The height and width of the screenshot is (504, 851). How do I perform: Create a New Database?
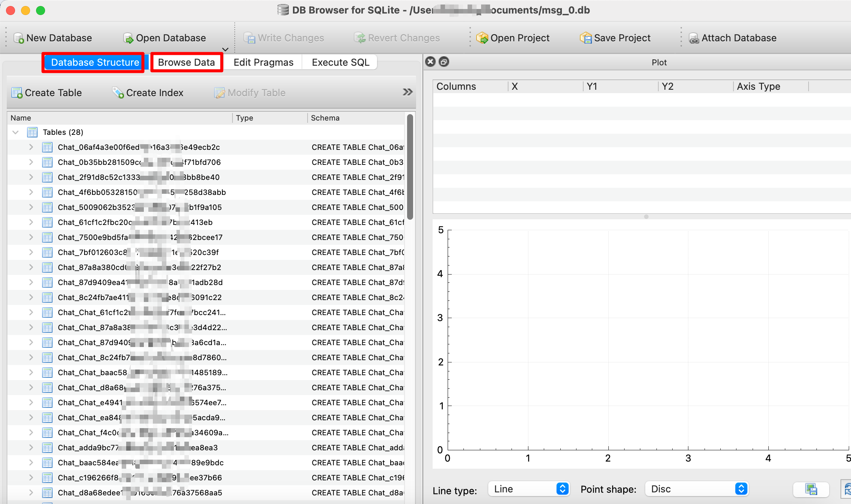point(53,38)
